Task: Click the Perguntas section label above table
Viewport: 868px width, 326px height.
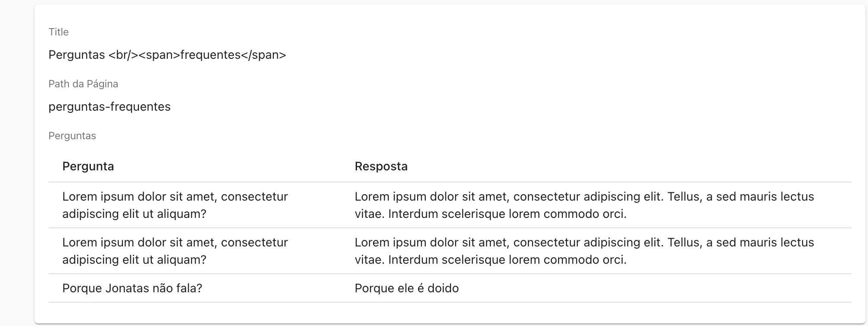Action: [x=72, y=136]
